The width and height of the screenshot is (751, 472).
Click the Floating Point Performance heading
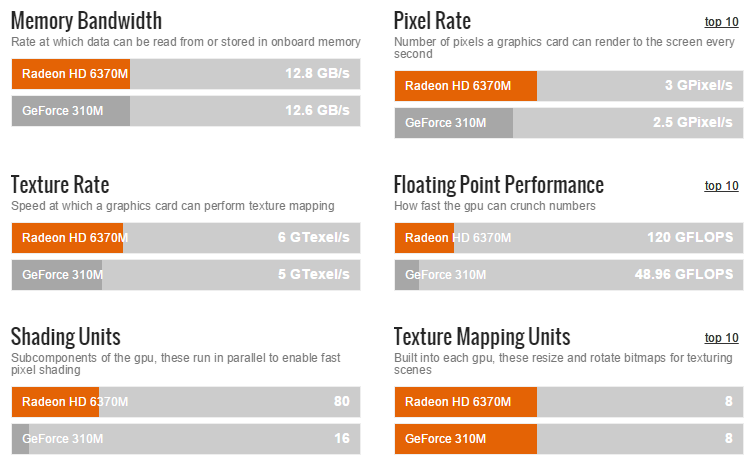click(499, 185)
